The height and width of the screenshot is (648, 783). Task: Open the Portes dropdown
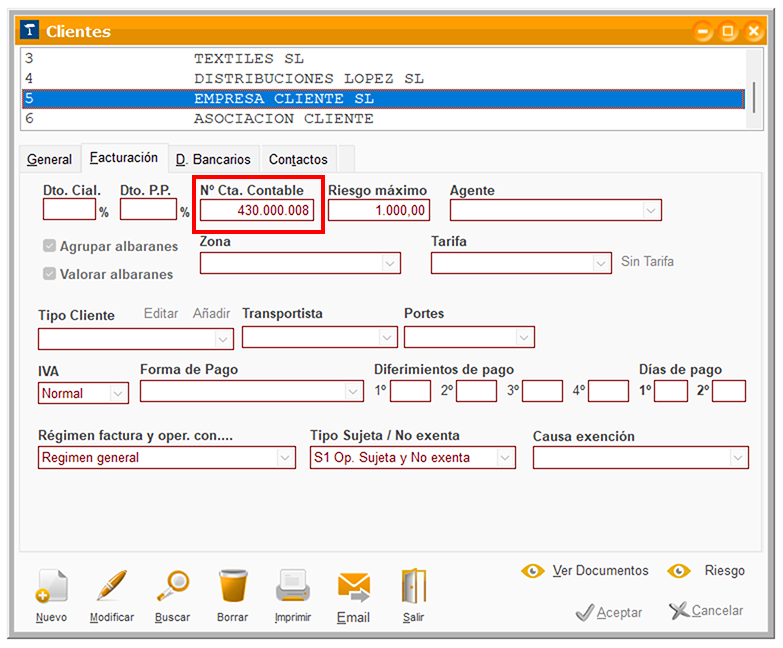523,337
